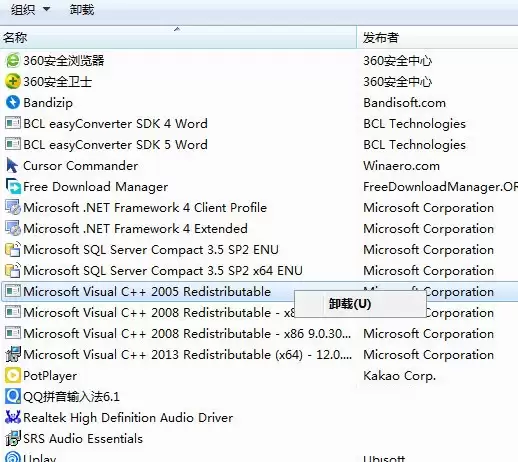Click the Realtek Audio Driver crab icon
518x462 pixels.
click(13, 417)
